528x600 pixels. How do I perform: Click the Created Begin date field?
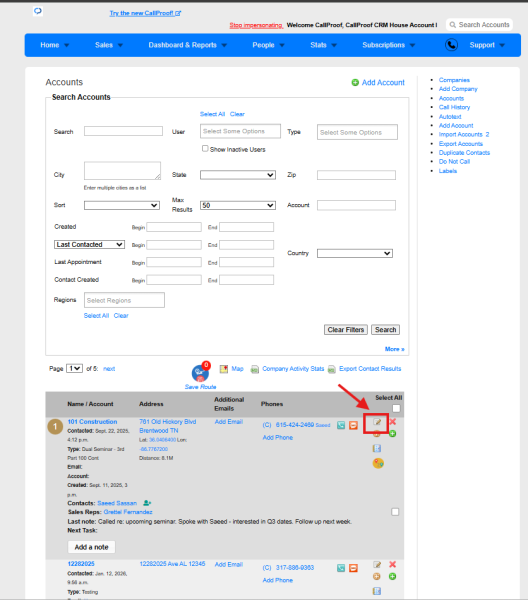174,227
